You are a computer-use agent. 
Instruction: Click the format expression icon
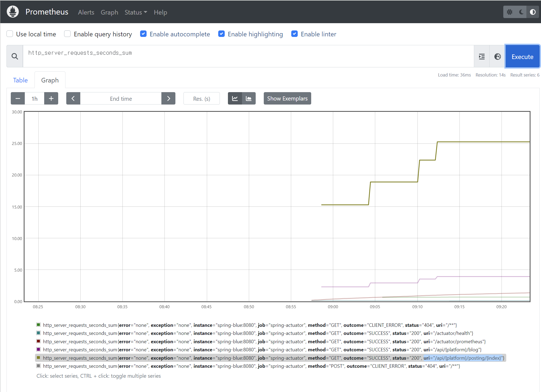pos(482,57)
